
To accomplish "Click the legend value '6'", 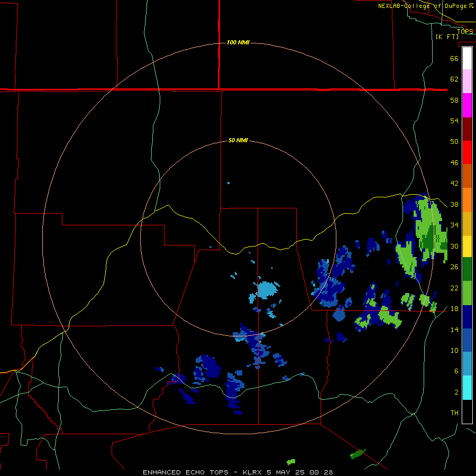I will [456, 371].
